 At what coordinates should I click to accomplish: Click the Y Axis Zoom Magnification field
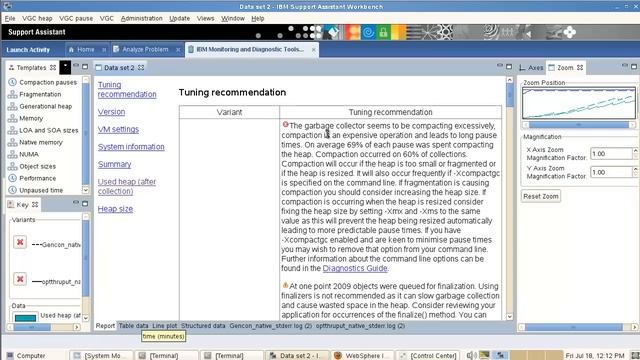tap(611, 172)
